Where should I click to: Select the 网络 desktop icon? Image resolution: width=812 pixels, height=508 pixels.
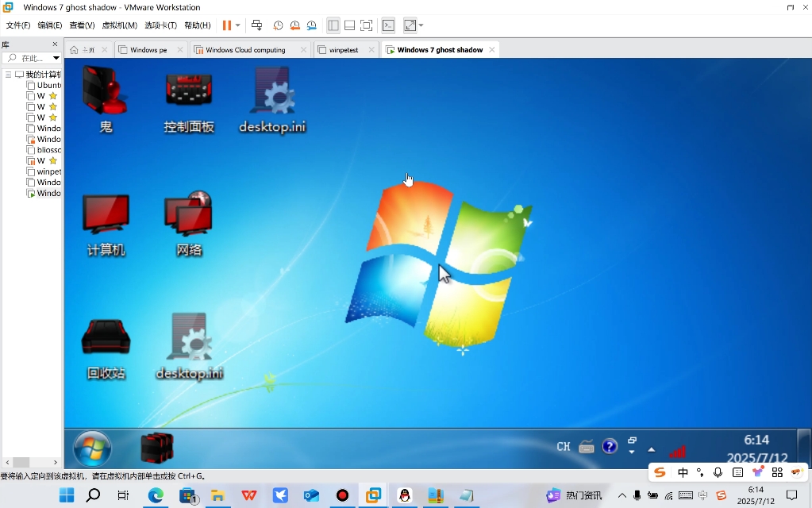[189, 224]
